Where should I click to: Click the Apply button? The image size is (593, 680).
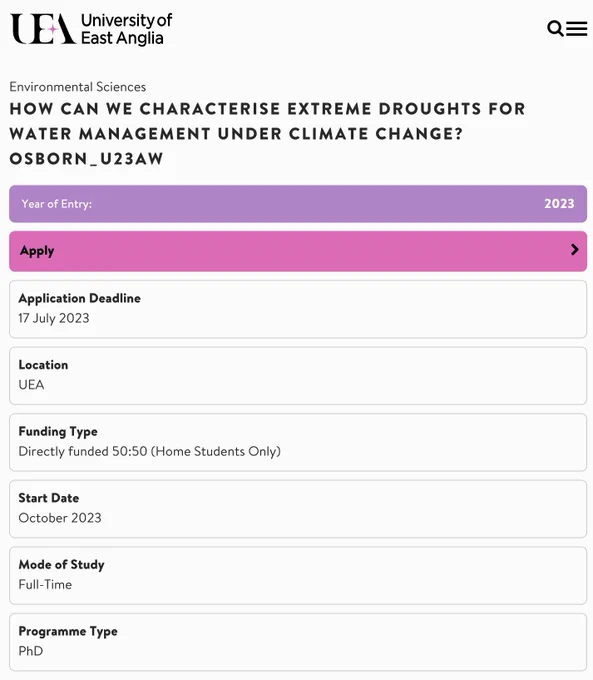coord(298,251)
